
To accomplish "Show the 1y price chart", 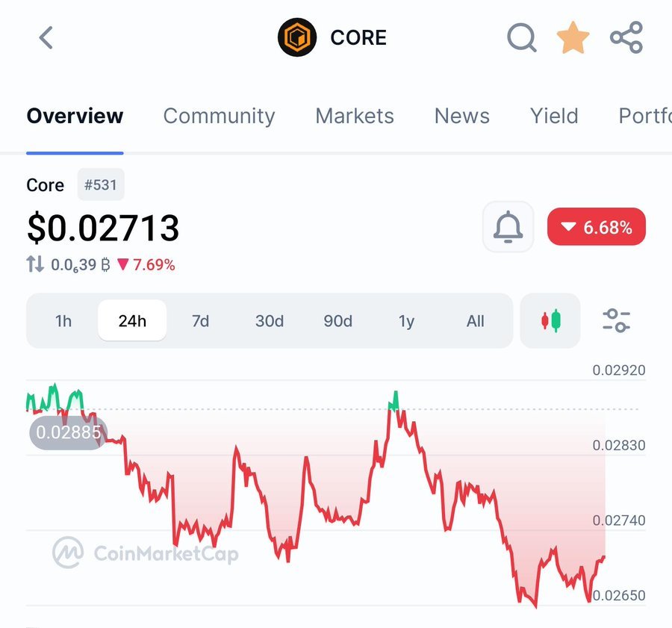I will (x=406, y=321).
